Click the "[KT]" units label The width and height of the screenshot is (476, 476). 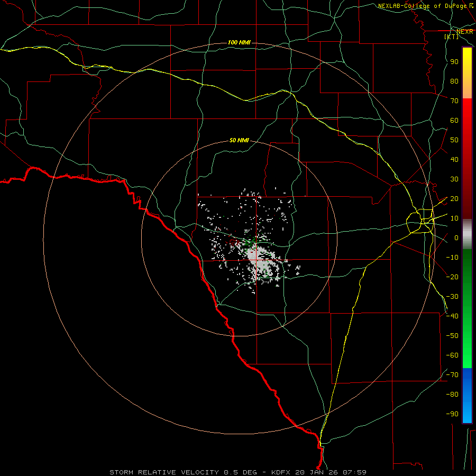pos(452,36)
